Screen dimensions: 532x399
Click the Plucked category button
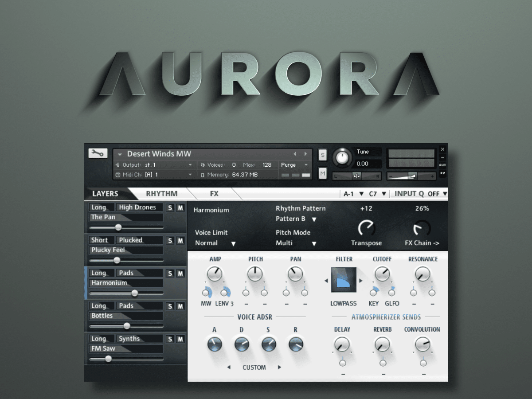coord(139,240)
